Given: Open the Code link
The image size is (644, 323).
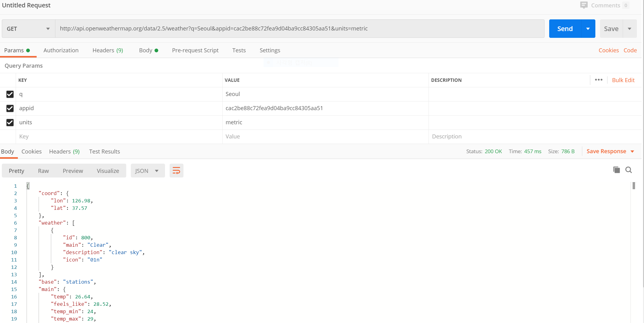Looking at the screenshot, I should point(630,50).
